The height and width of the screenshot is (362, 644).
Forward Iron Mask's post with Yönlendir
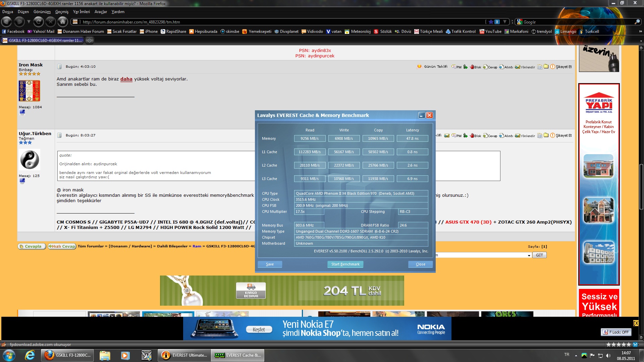pos(525,67)
